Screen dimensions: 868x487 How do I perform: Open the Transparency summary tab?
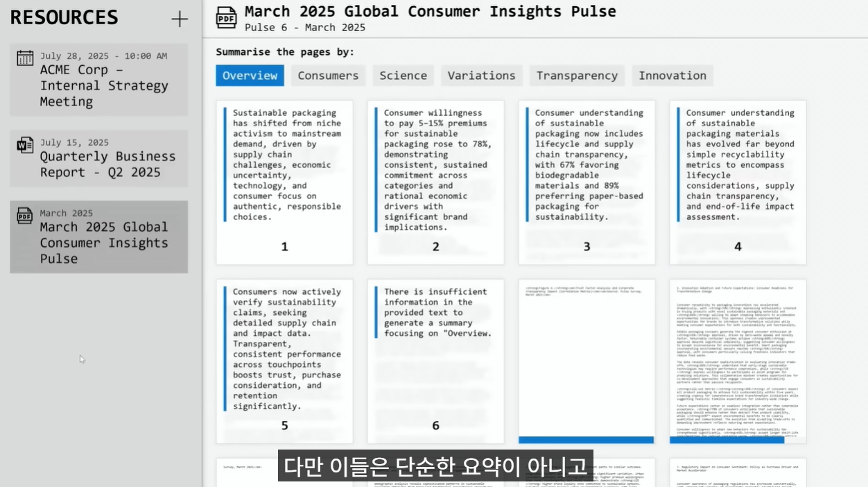point(576,76)
